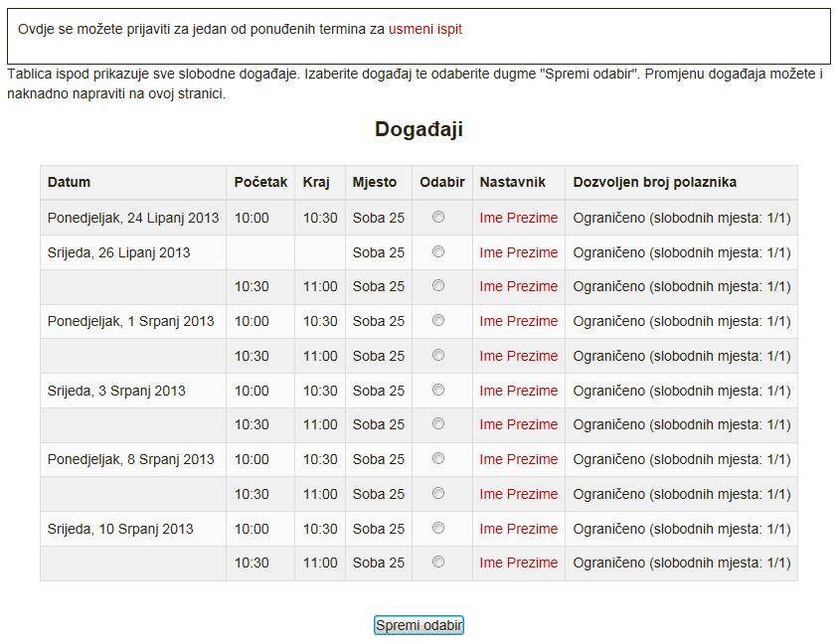Screen dimensions: 838x644
Task: Choose the radio button in the Srijeda, 26 Lipanj 2013 row
Action: (438, 251)
